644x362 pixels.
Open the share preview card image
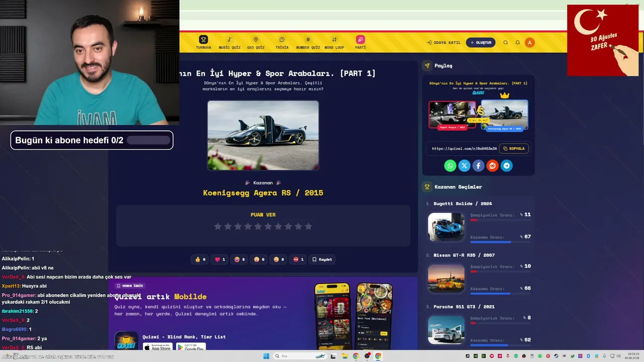478,107
